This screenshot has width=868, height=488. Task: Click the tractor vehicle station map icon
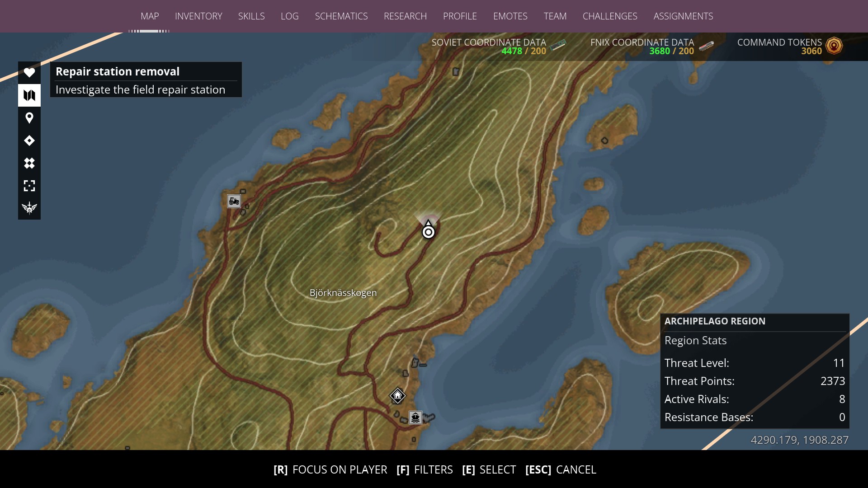coord(234,201)
